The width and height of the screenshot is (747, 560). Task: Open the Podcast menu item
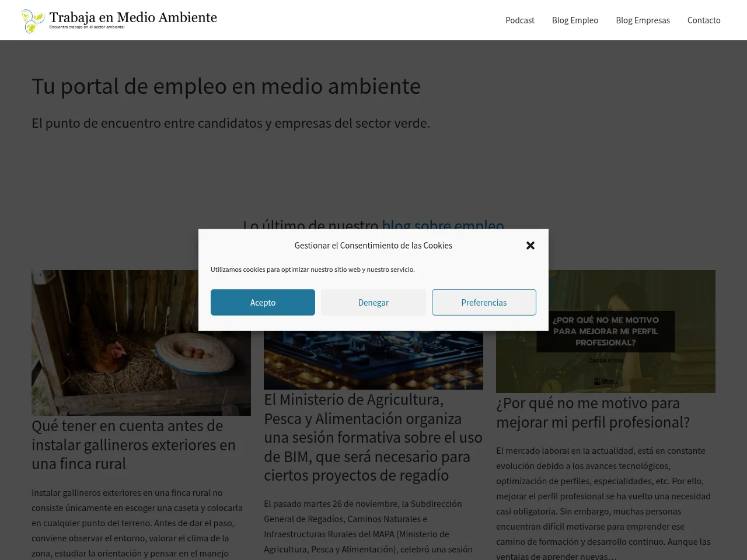tap(520, 20)
